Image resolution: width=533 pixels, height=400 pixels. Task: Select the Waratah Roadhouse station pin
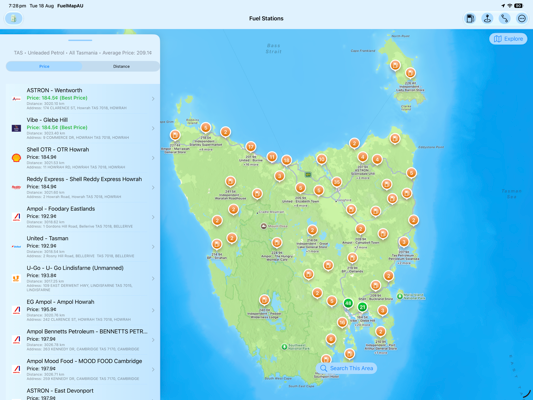click(x=230, y=181)
